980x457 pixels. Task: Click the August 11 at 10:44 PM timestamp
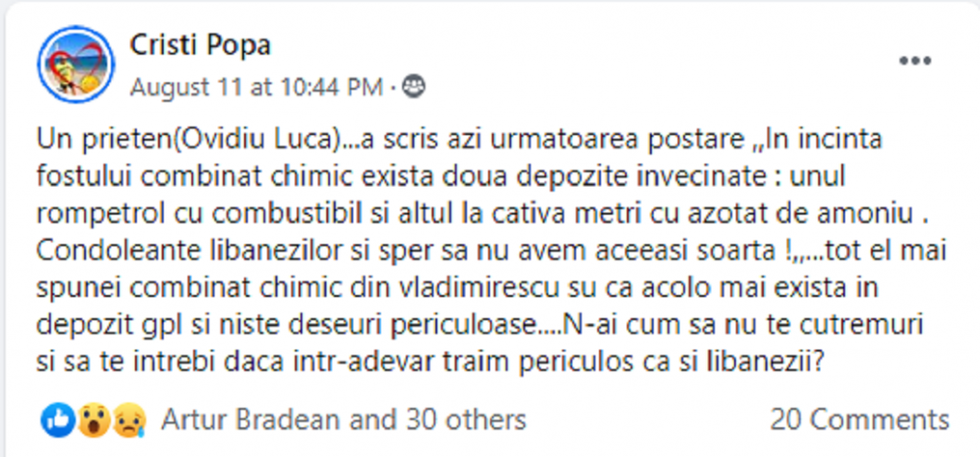[x=256, y=87]
